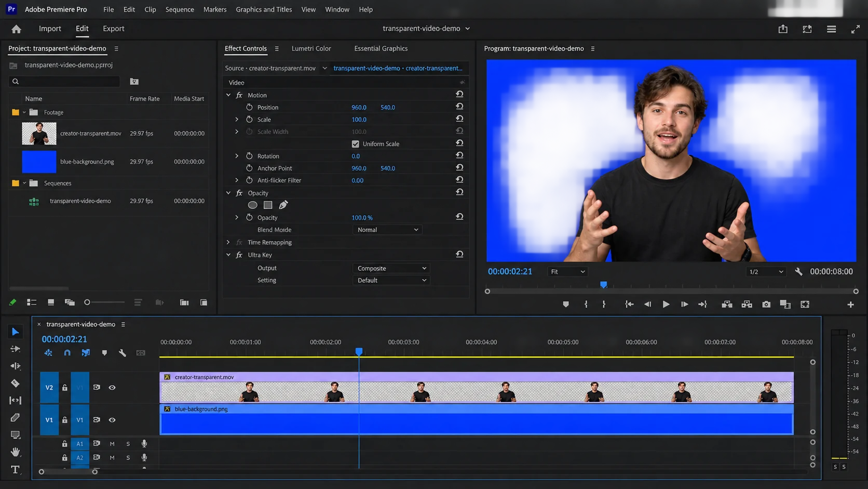Open the Sequence menu
The width and height of the screenshot is (868, 489).
click(x=180, y=9)
